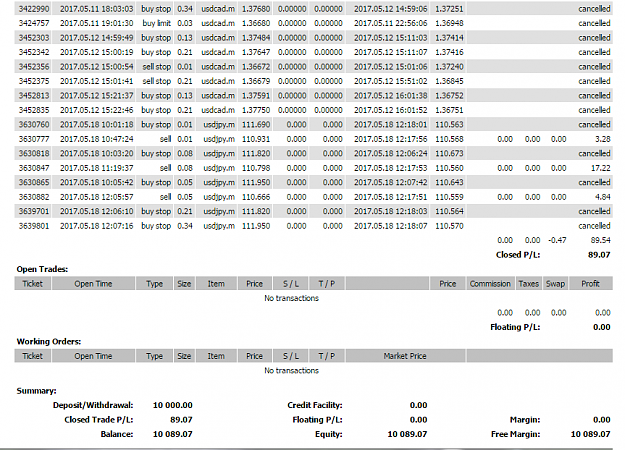Viewport: 625px width, 450px height.
Task: Click close price 1.36948
Action: point(449,23)
